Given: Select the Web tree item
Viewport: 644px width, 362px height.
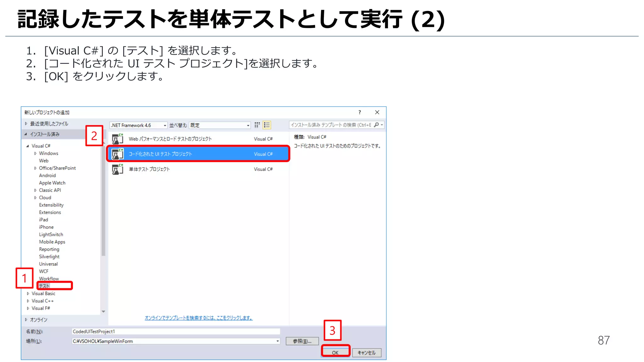Looking at the screenshot, I should 44,161.
